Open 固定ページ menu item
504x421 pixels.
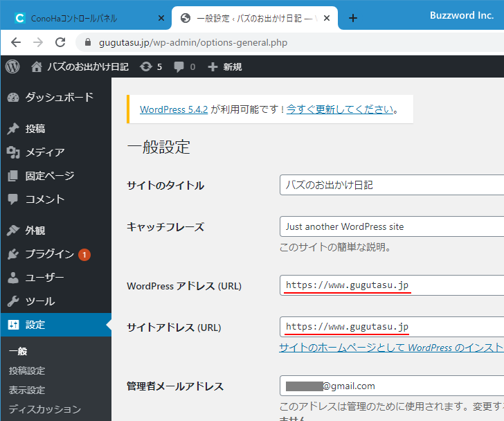50,176
